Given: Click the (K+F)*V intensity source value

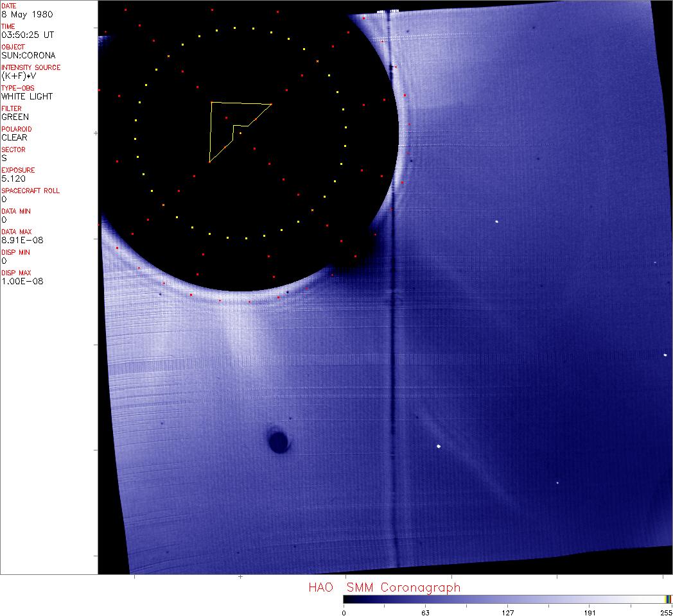Looking at the screenshot, I should 18,76.
